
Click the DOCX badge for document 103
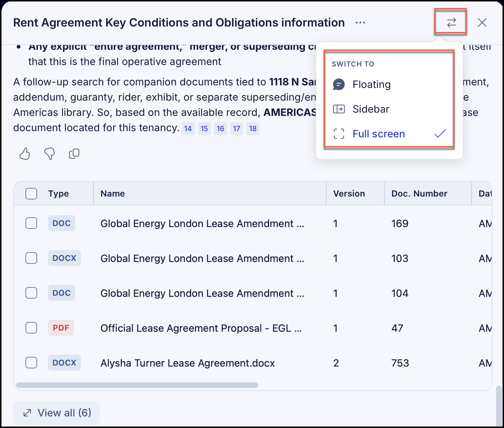pyautogui.click(x=64, y=258)
